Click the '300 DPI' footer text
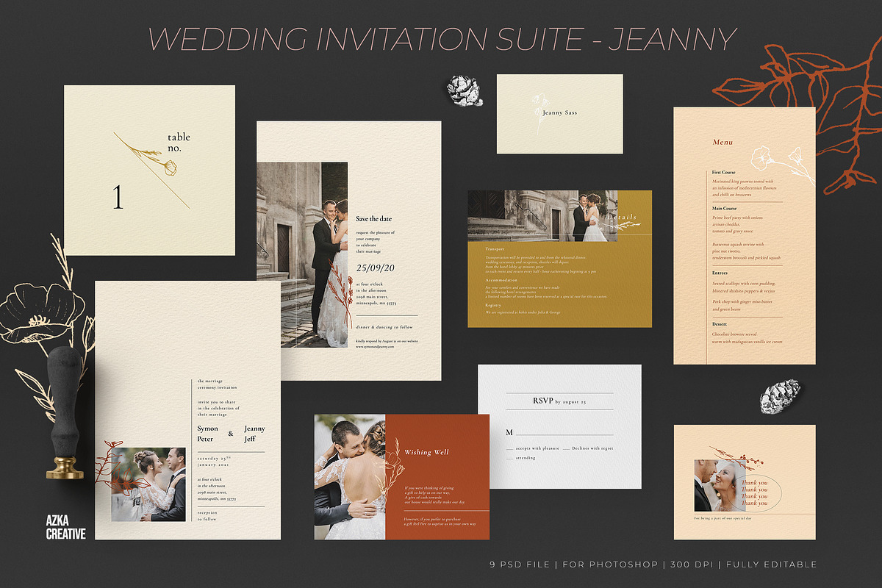The height and width of the screenshot is (588, 882). [x=692, y=564]
